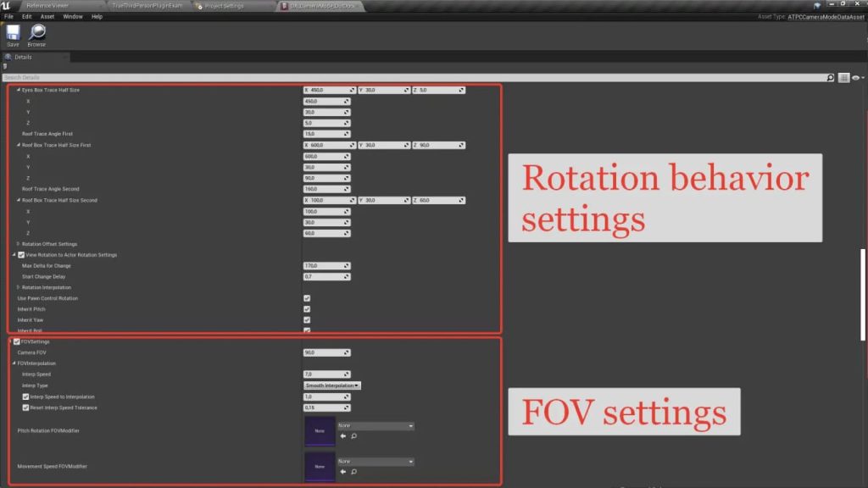Viewport: 868px width, 488px height.
Task: Toggle the FOVSettings checkbox
Action: click(x=17, y=342)
